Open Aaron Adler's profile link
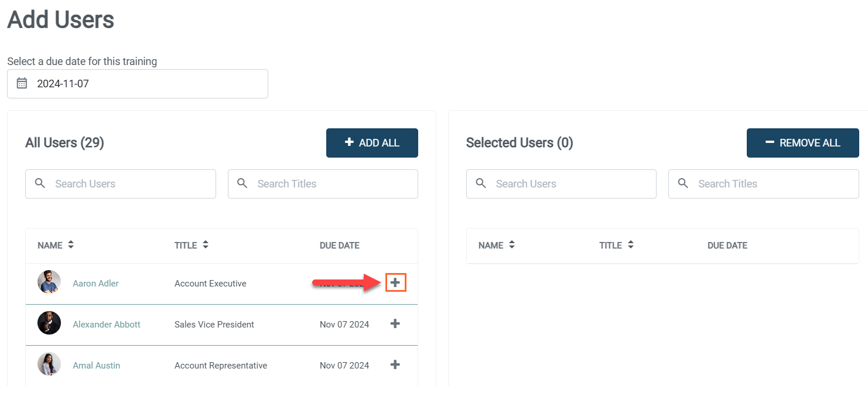The image size is (868, 399). [x=95, y=284]
